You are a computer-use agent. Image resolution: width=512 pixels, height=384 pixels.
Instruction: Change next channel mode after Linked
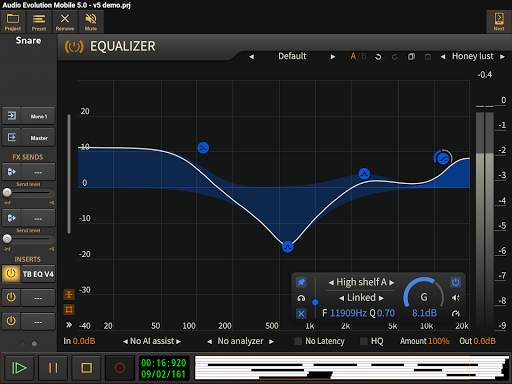pyautogui.click(x=381, y=298)
